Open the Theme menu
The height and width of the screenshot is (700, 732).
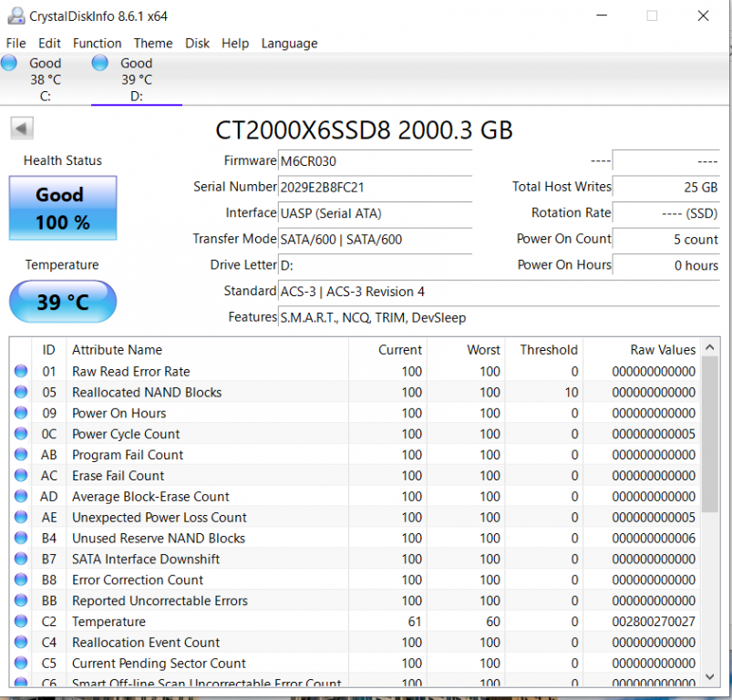(x=153, y=43)
